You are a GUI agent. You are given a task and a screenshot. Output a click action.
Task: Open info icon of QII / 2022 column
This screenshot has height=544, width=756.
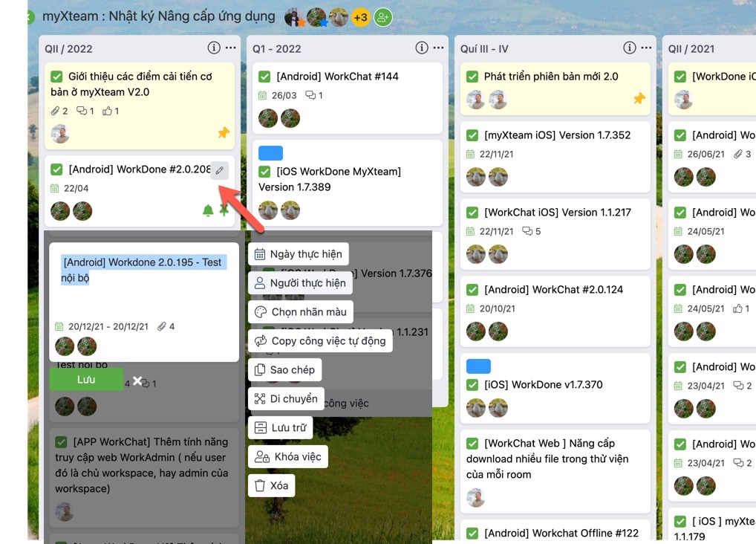pos(213,48)
